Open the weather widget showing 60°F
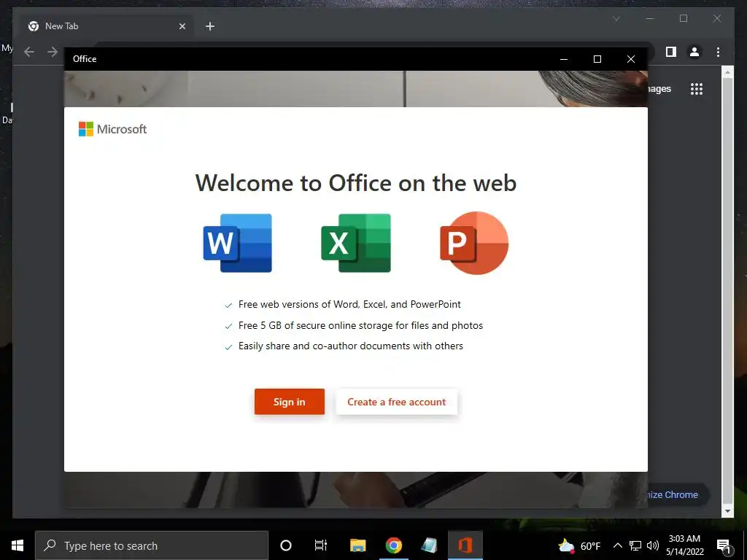Screen dimensions: 747x560 click(x=578, y=545)
